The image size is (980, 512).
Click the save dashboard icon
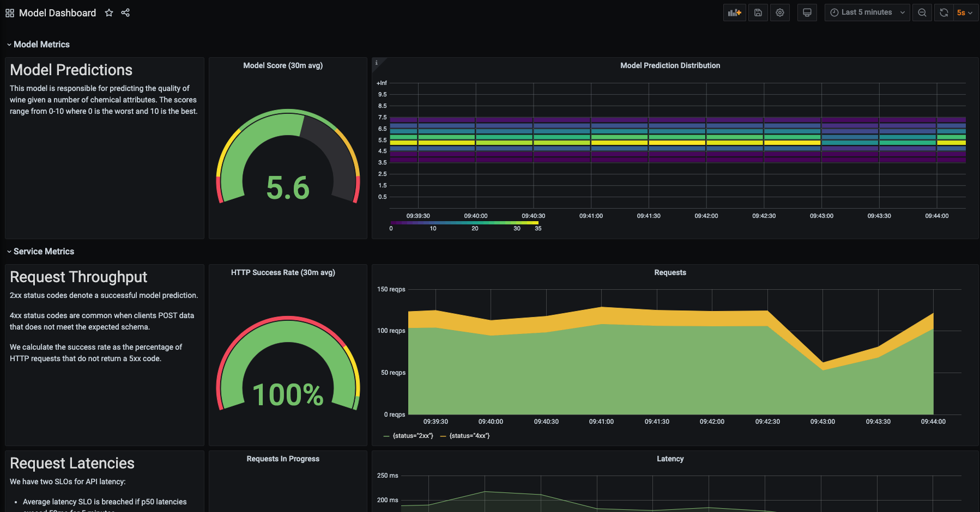coord(758,12)
